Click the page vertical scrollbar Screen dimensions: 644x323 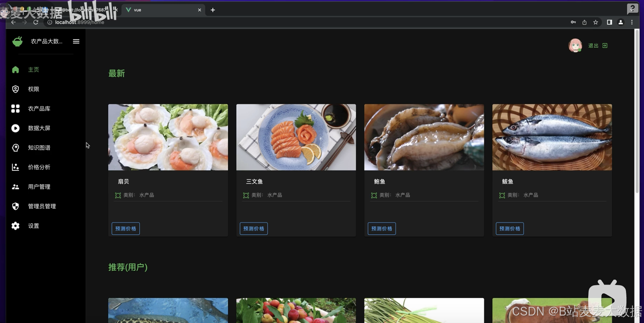tap(637, 111)
